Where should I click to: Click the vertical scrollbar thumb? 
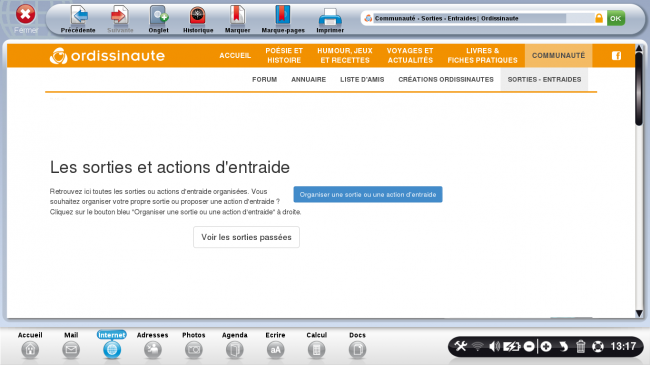click(639, 88)
